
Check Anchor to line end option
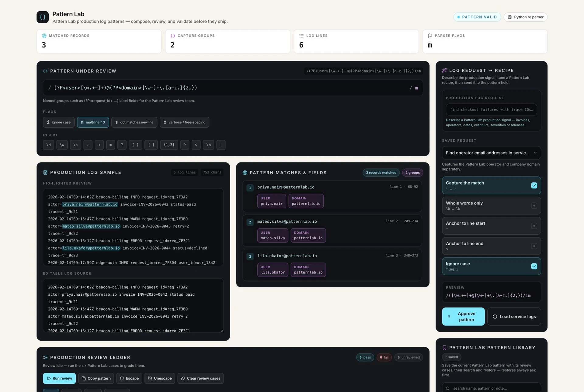click(491, 246)
